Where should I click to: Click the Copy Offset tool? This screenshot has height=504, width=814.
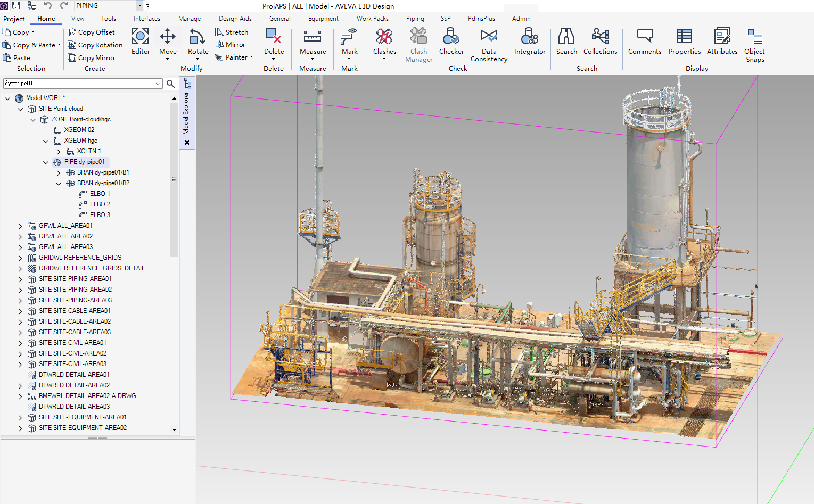click(92, 32)
